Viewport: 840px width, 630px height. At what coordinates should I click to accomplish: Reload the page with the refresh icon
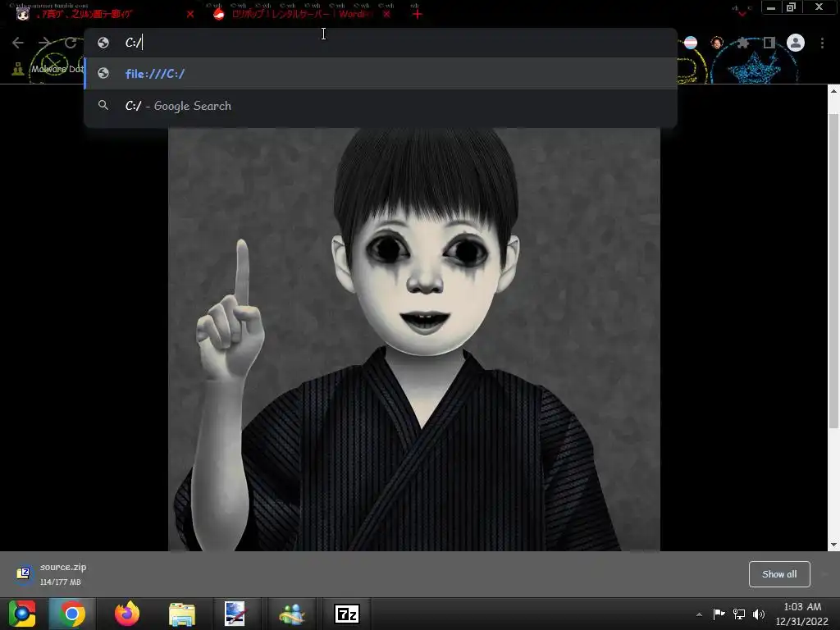pos(71,43)
